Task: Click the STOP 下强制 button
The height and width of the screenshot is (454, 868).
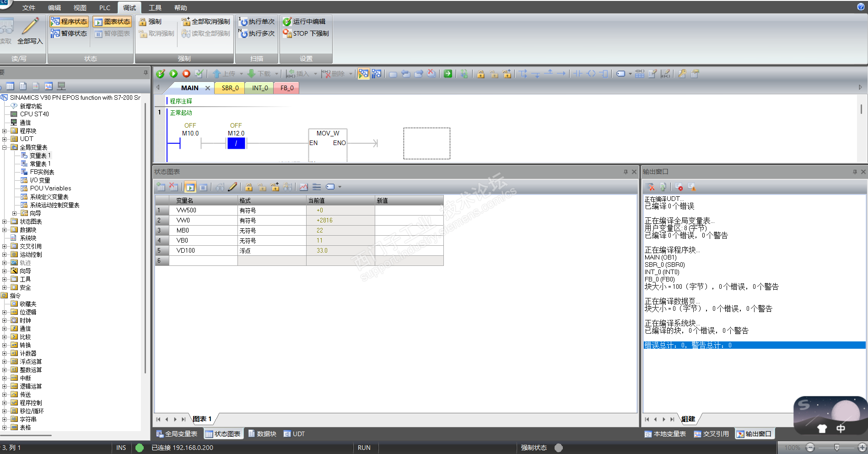Action: coord(306,33)
